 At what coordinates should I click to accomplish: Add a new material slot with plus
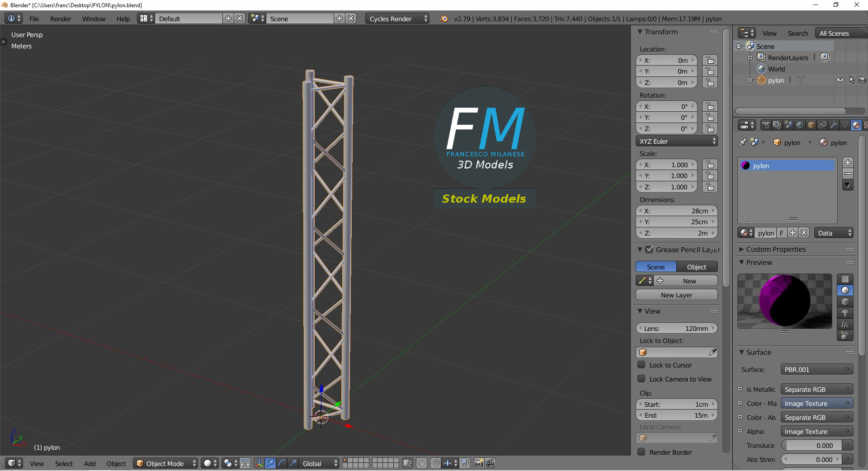[848, 163]
